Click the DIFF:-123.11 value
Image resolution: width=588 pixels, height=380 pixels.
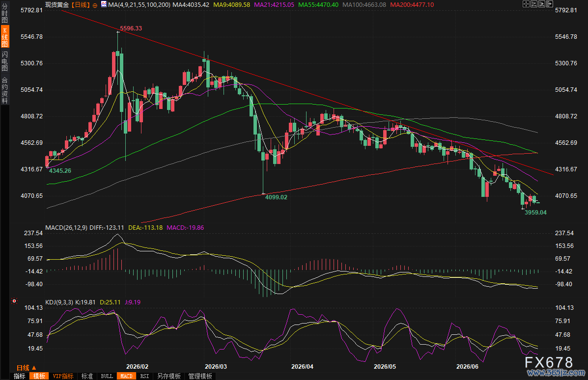coord(107,227)
